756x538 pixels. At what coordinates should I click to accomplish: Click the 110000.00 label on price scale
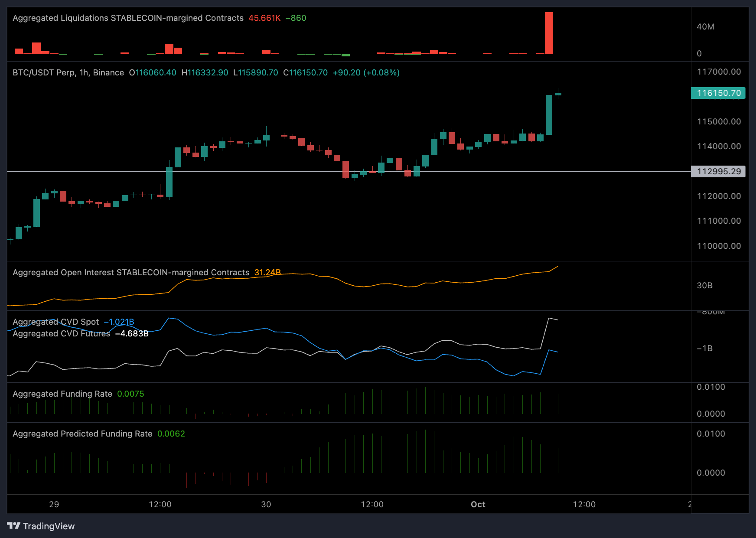pos(719,246)
